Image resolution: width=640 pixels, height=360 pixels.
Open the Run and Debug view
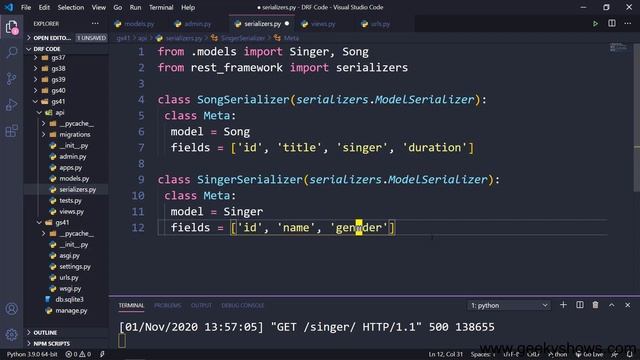[12, 104]
